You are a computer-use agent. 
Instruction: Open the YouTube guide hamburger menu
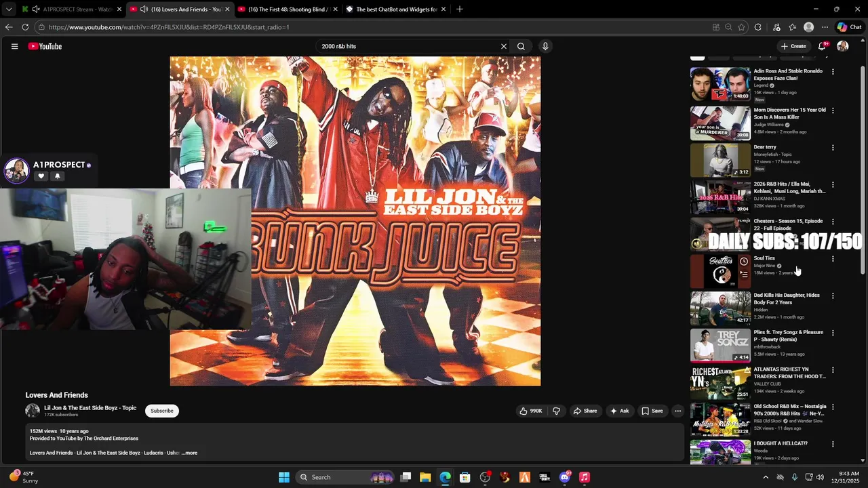click(x=14, y=46)
